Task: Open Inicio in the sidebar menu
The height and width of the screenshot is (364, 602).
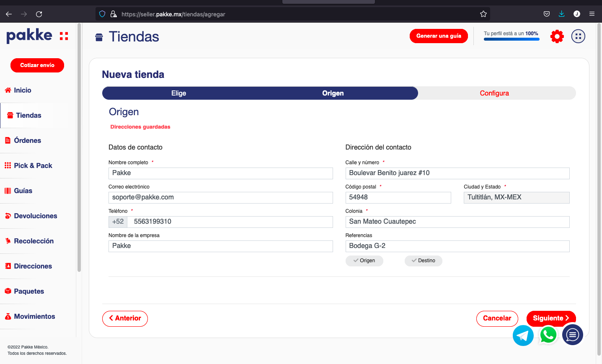Action: [x=23, y=90]
